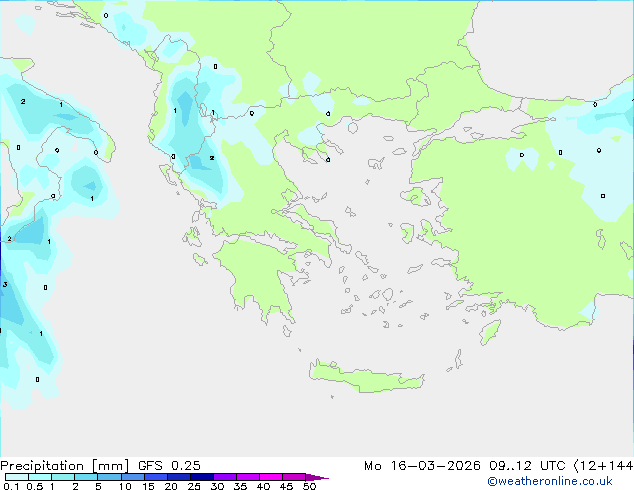Click the '35' value under the legend

(240, 486)
